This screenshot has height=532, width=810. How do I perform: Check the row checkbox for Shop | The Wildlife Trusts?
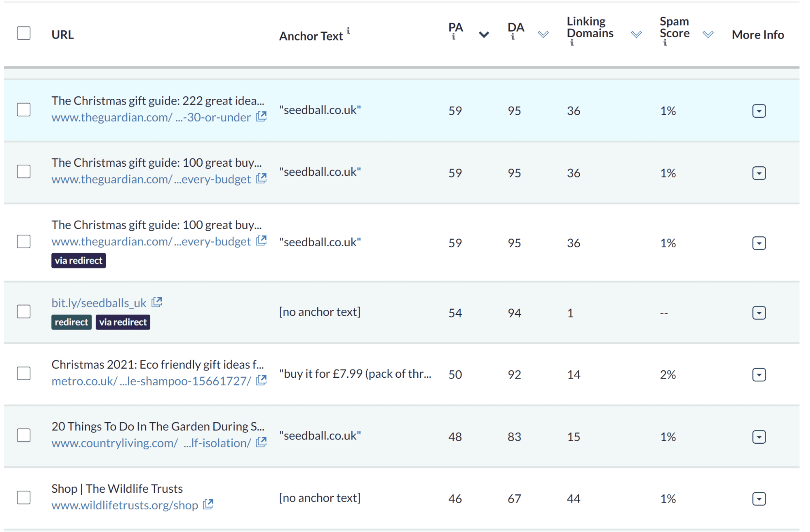(x=24, y=497)
